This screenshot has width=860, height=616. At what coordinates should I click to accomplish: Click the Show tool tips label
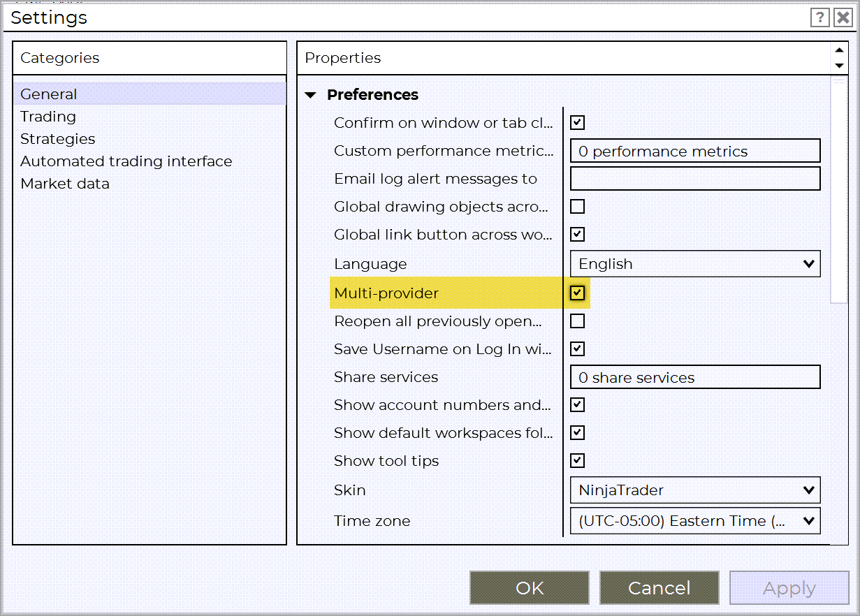[386, 461]
